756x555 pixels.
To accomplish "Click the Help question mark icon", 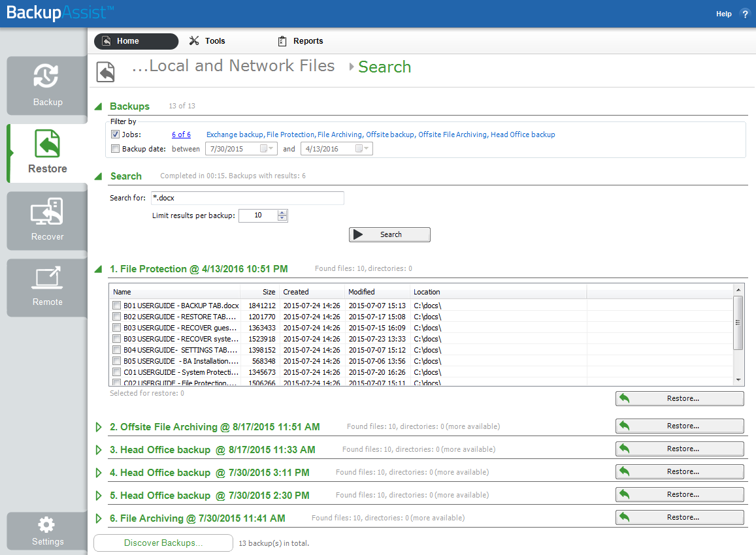I will coord(745,14).
